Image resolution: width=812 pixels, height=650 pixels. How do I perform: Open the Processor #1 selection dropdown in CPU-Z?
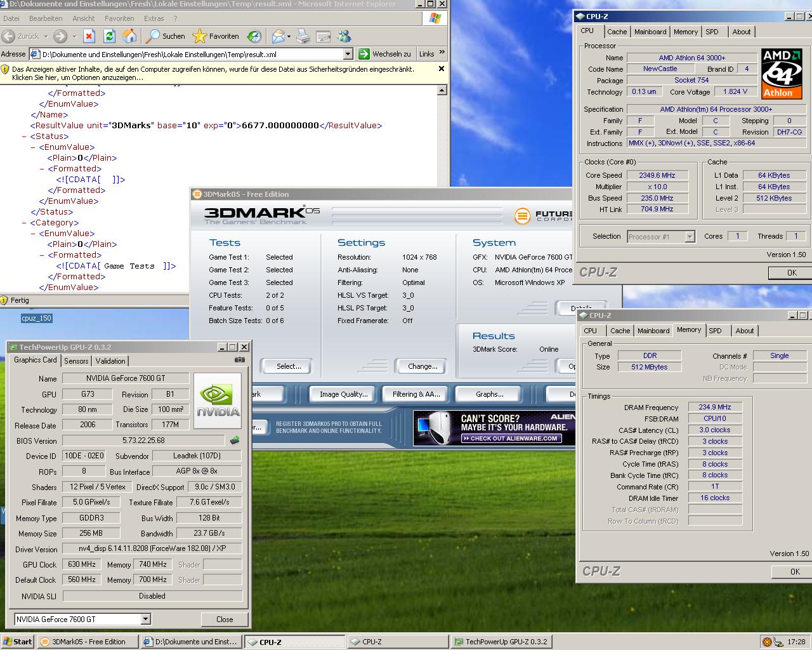pyautogui.click(x=690, y=237)
